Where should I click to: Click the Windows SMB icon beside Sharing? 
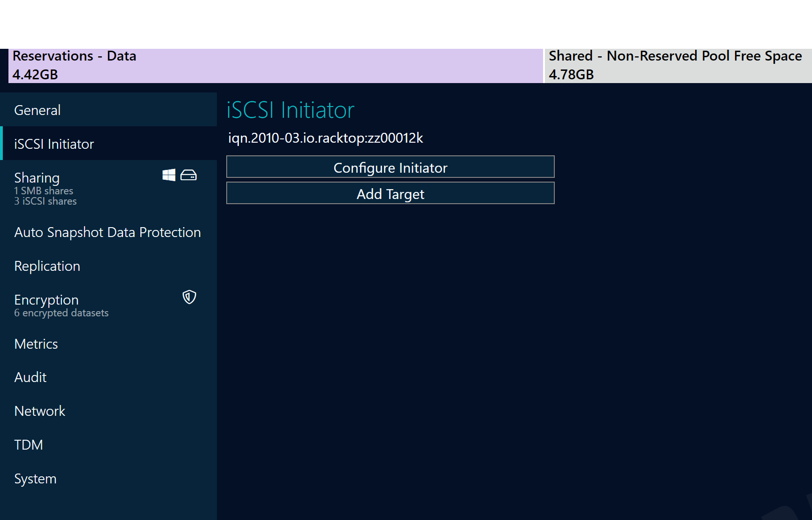click(x=169, y=174)
